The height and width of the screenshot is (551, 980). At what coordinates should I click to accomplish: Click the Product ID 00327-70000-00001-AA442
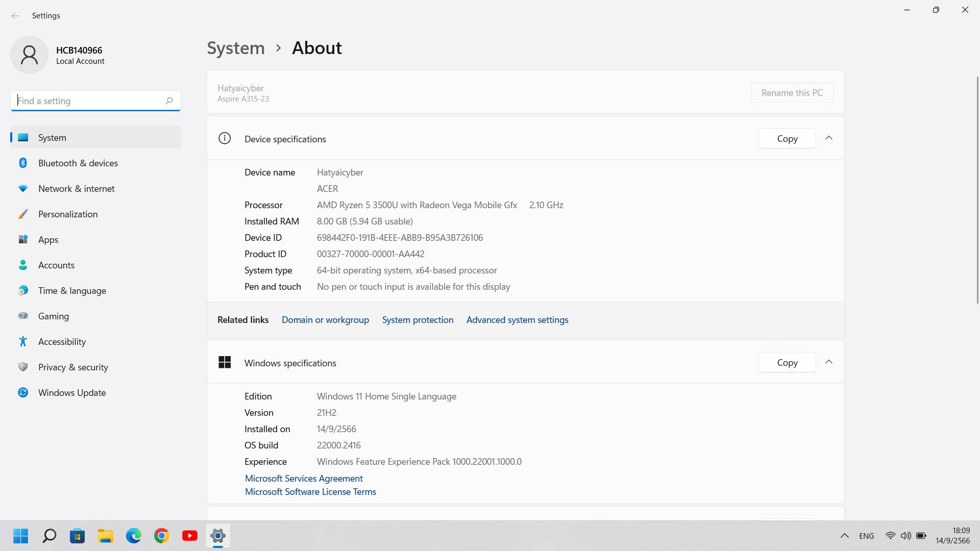point(371,254)
